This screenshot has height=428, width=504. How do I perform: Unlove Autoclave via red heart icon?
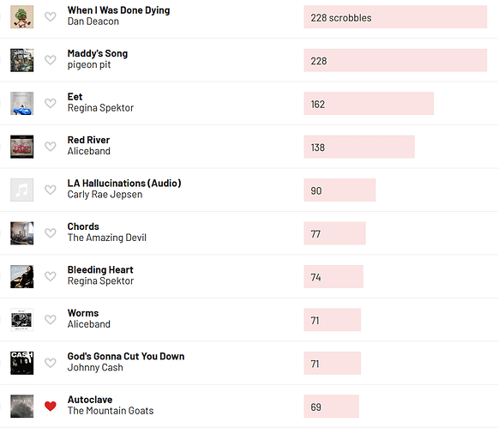(50, 407)
